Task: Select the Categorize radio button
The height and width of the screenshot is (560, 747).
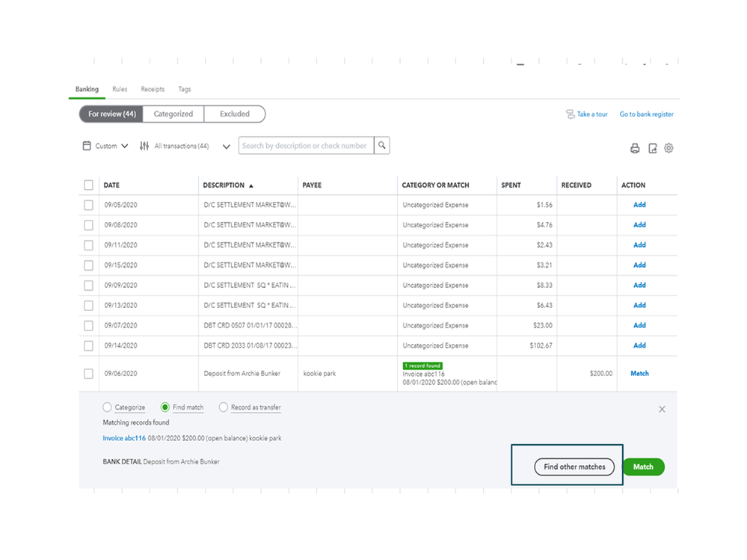Action: (x=107, y=407)
